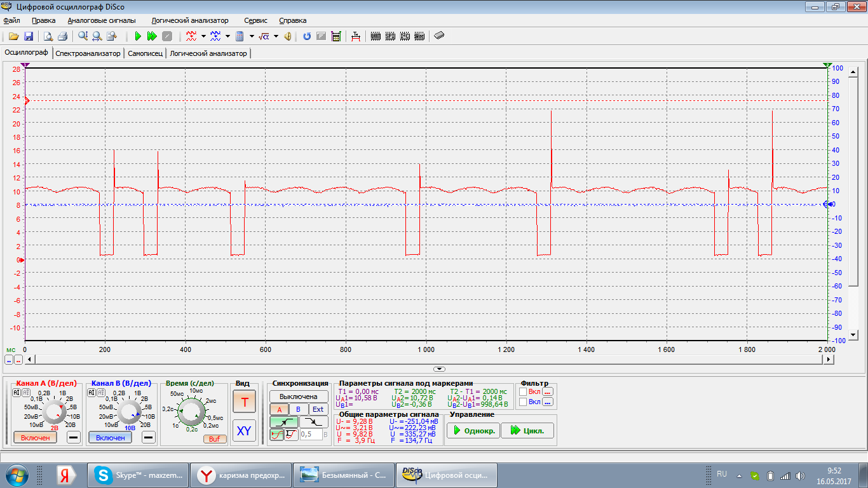
Task: Switch view to XY mode
Action: [244, 431]
